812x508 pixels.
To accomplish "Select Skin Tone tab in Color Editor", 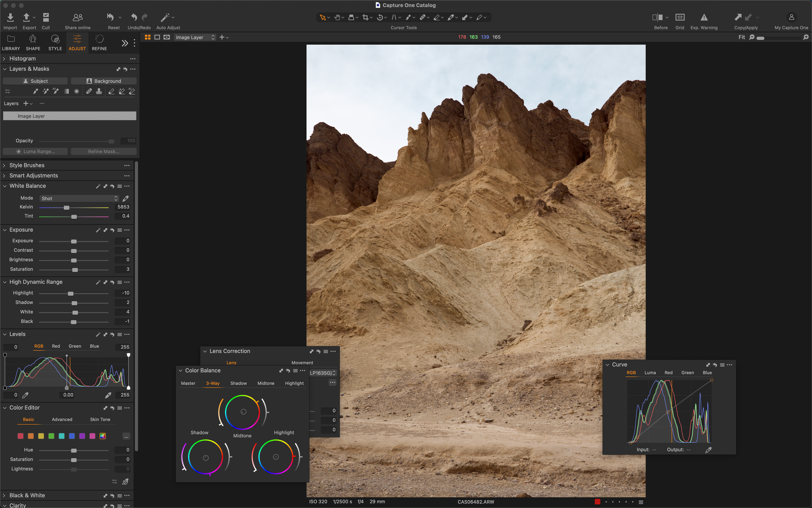I will point(100,419).
